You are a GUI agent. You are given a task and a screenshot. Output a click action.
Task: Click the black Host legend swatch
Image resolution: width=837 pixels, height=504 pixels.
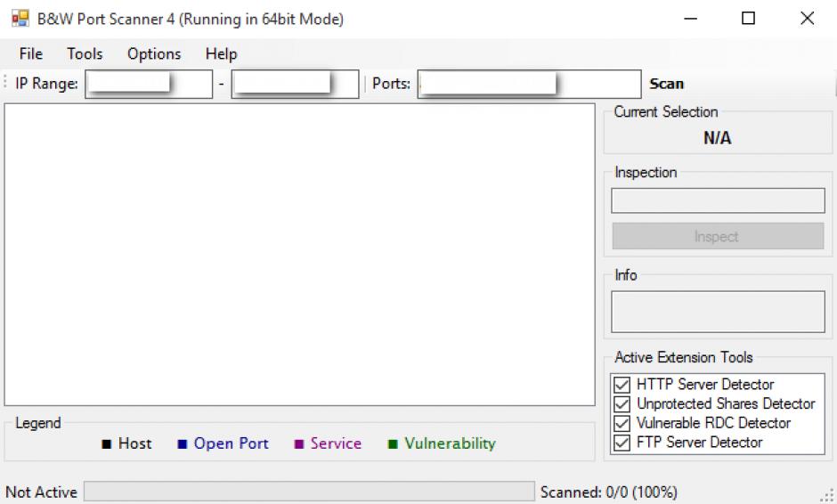click(106, 444)
